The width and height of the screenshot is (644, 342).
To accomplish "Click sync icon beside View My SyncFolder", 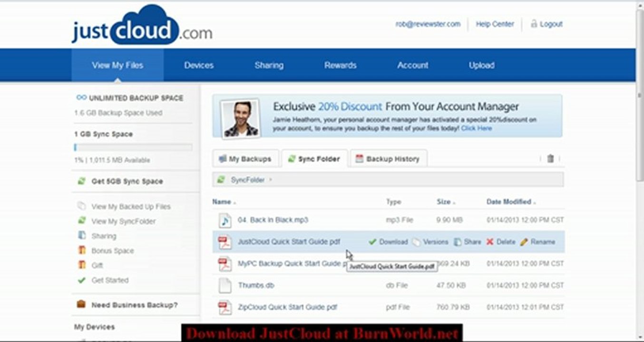I will [81, 221].
